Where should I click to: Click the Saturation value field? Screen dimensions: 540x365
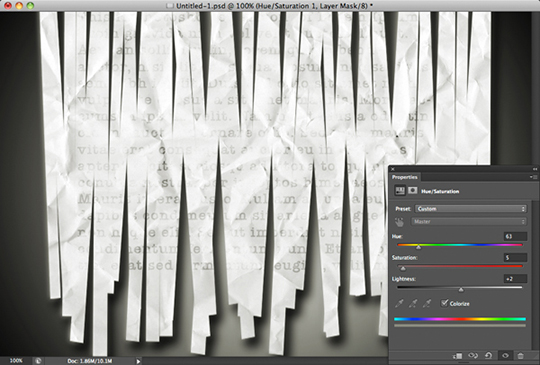tap(515, 257)
